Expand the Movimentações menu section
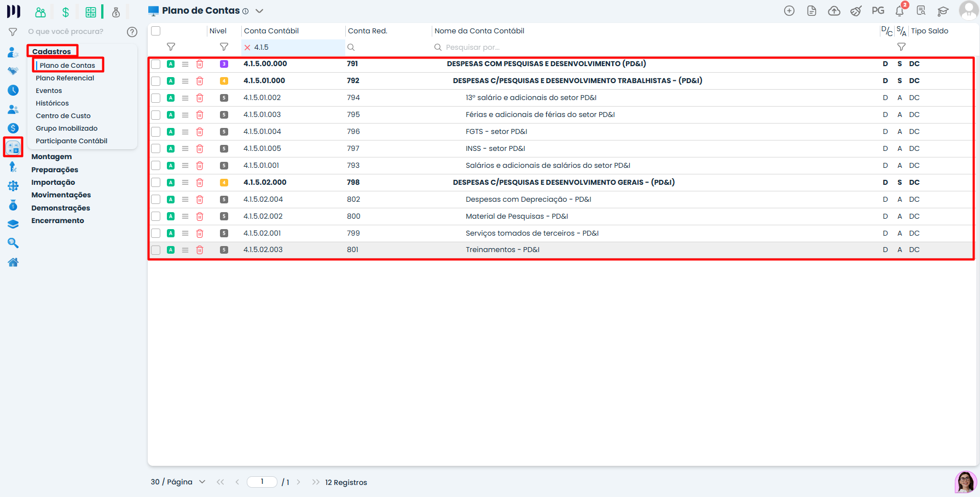 point(61,195)
